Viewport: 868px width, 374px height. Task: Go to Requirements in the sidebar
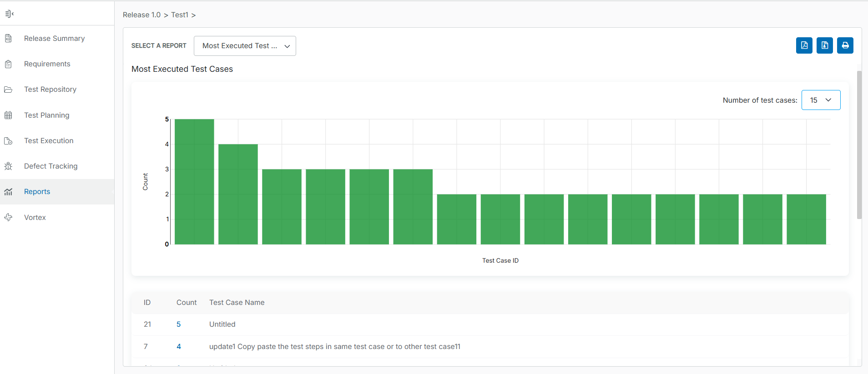point(47,64)
